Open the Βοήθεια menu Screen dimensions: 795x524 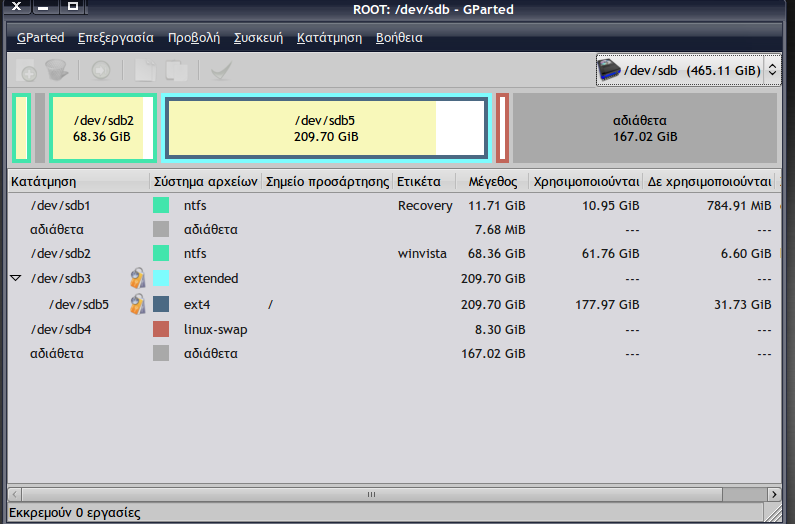pyautogui.click(x=399, y=38)
